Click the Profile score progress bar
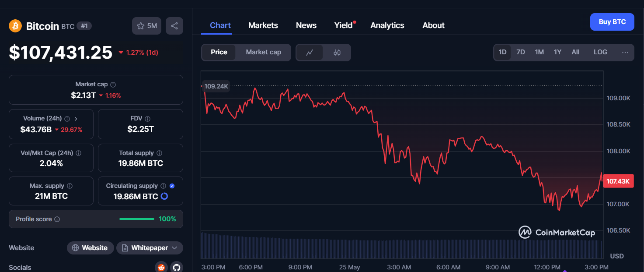The width and height of the screenshot is (644, 272). click(137, 219)
